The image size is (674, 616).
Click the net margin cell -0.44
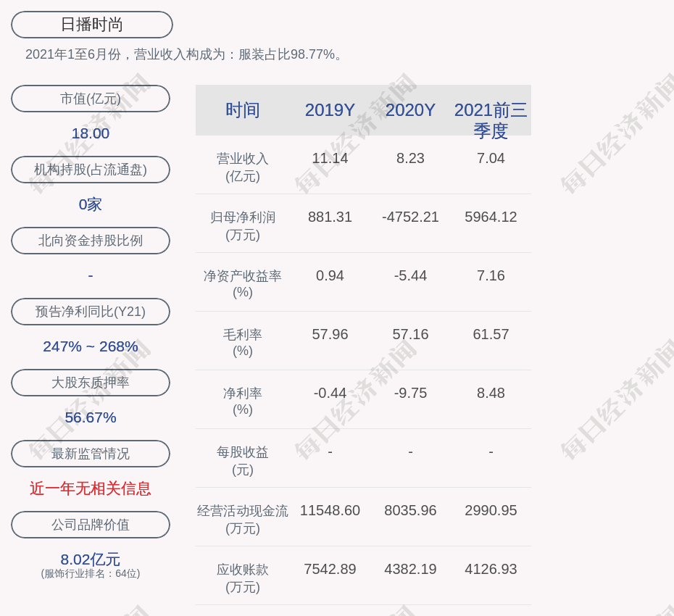[x=330, y=393]
